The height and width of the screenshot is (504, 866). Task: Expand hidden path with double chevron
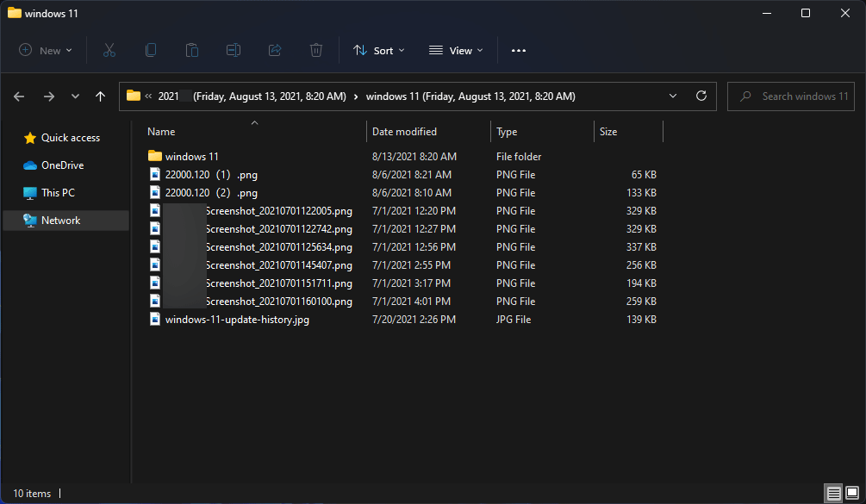[x=148, y=96]
